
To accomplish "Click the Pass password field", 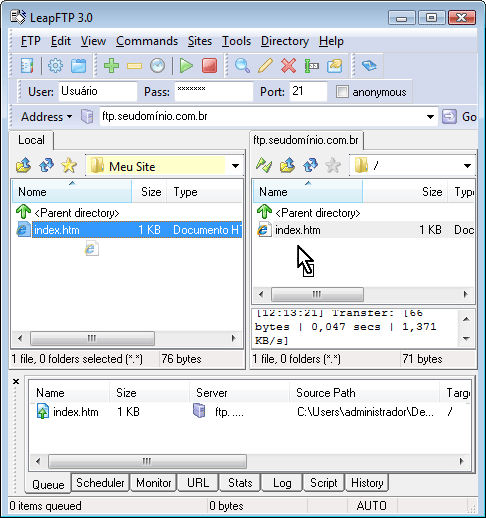I will pyautogui.click(x=213, y=91).
